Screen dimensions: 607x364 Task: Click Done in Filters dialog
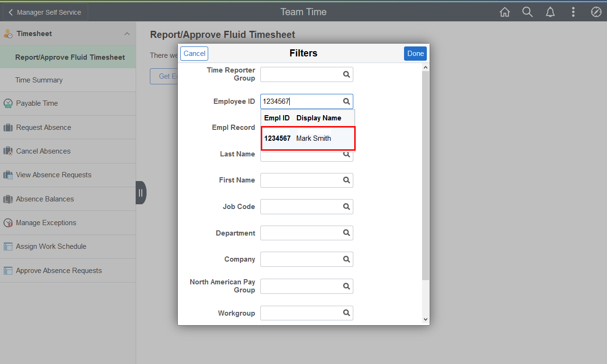[x=415, y=54]
